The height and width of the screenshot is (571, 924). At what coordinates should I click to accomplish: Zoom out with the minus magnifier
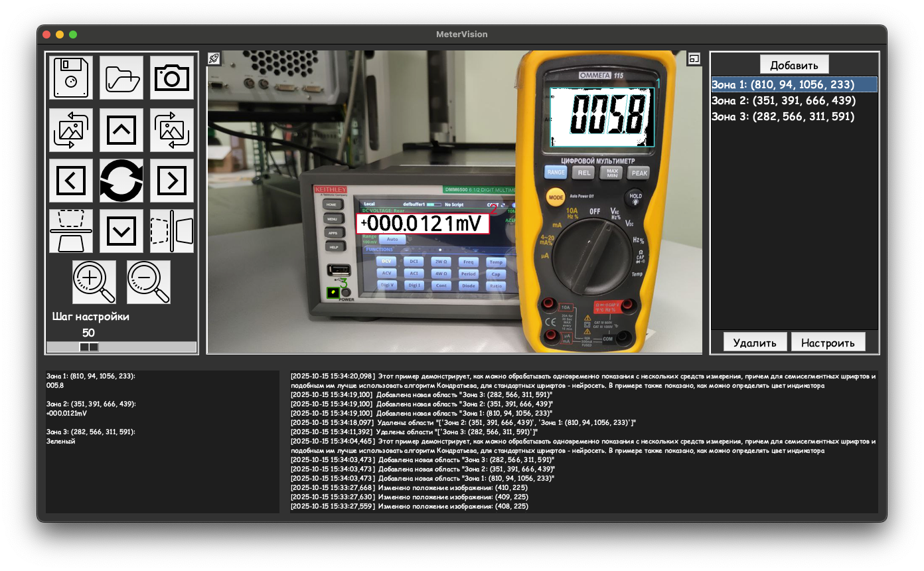pos(149,282)
